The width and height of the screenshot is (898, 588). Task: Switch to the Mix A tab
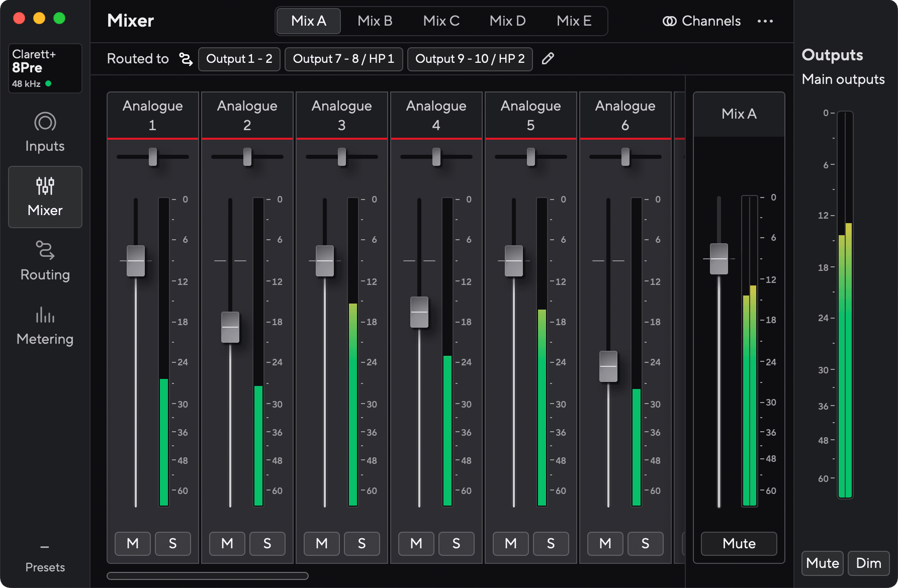click(309, 21)
